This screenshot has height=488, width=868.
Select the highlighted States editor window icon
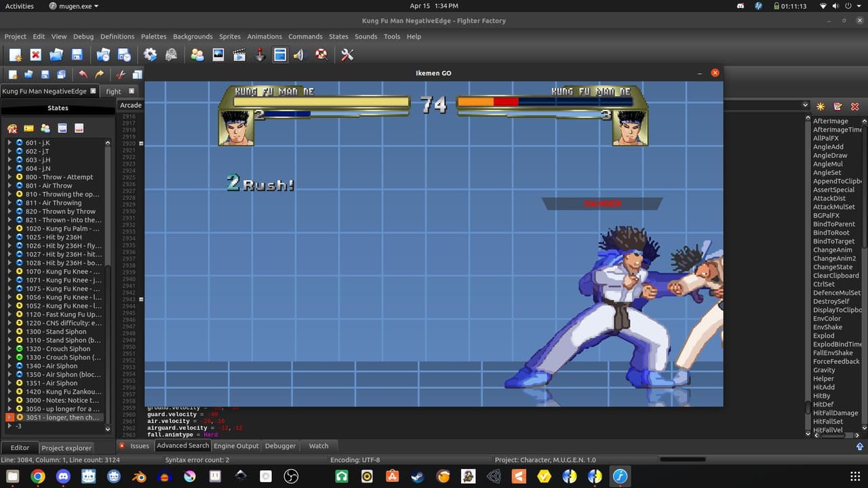pyautogui.click(x=280, y=55)
